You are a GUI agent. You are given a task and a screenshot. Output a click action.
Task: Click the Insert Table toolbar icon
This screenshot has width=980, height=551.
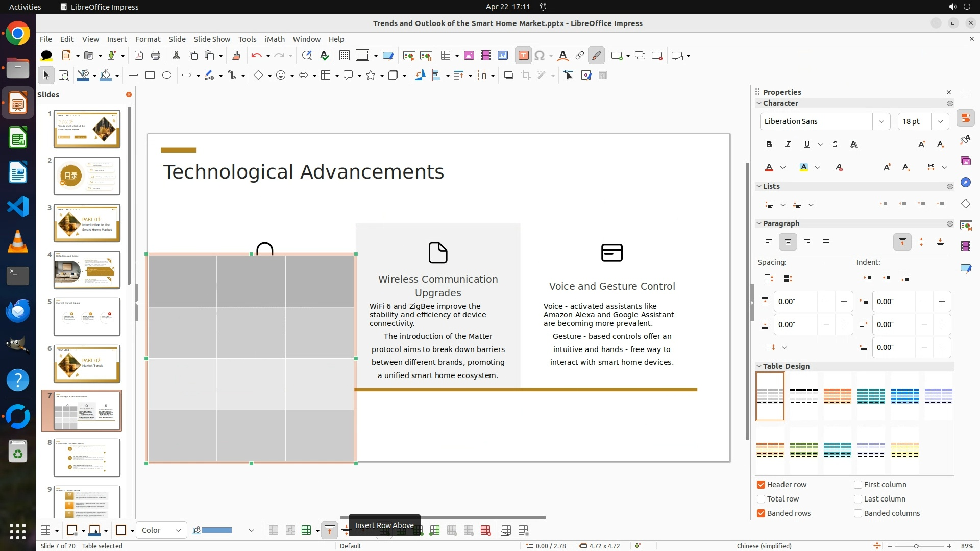(x=446, y=56)
